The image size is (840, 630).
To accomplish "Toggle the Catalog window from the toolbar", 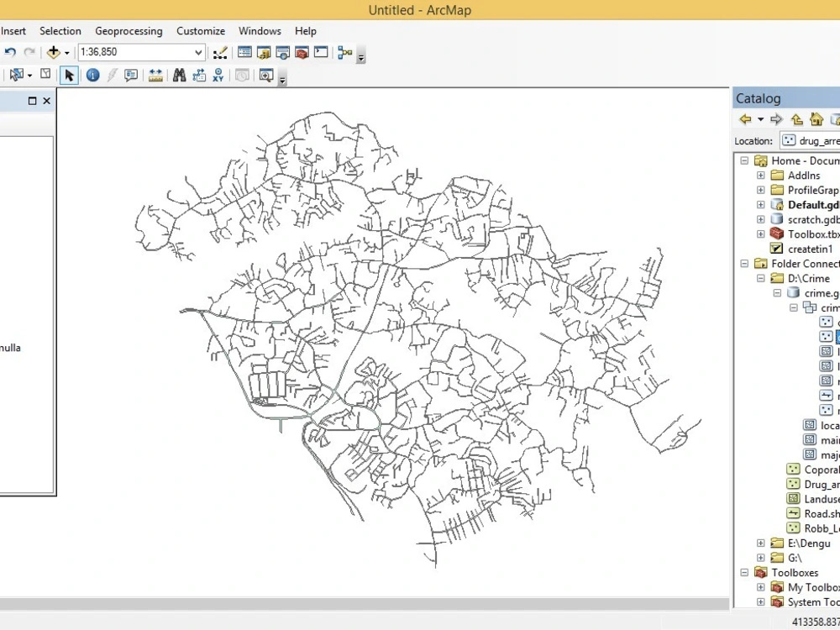I will coord(265,52).
